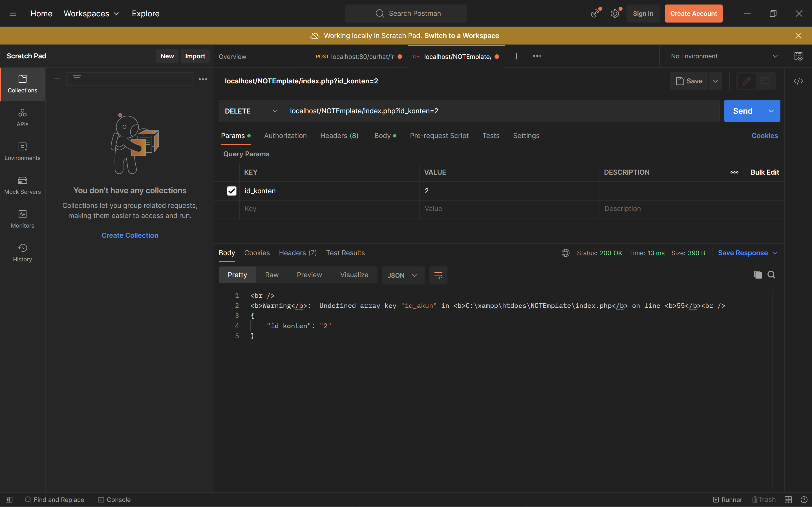The height and width of the screenshot is (507, 812).
Task: Switch to the Raw response view
Action: 272,275
